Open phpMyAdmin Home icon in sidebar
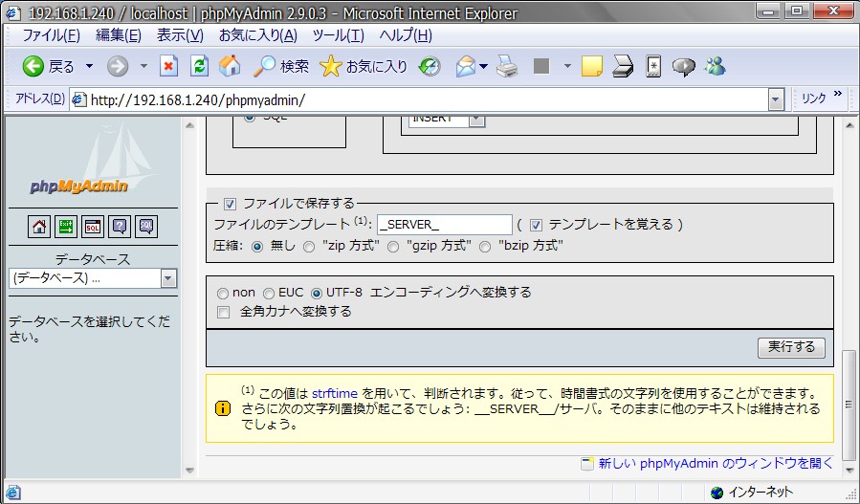Screen dimensions: 860x504 [x=39, y=227]
